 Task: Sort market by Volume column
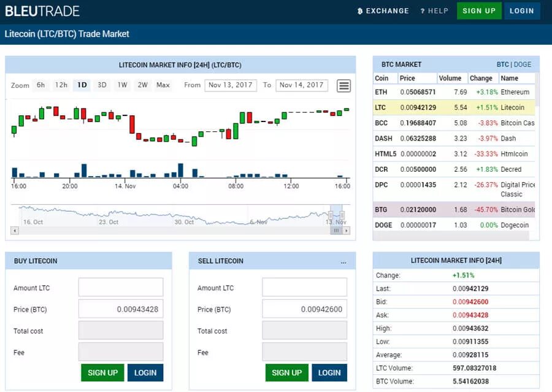452,78
